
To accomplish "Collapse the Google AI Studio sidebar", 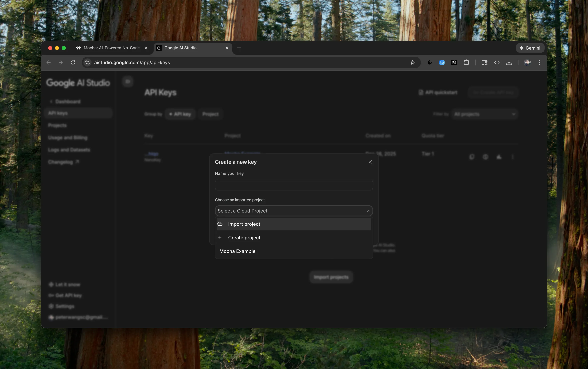I will pyautogui.click(x=128, y=81).
